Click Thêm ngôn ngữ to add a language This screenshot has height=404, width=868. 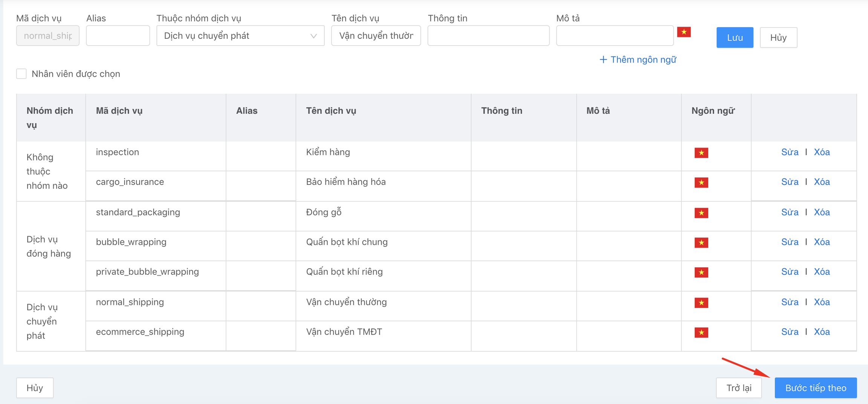(x=638, y=59)
